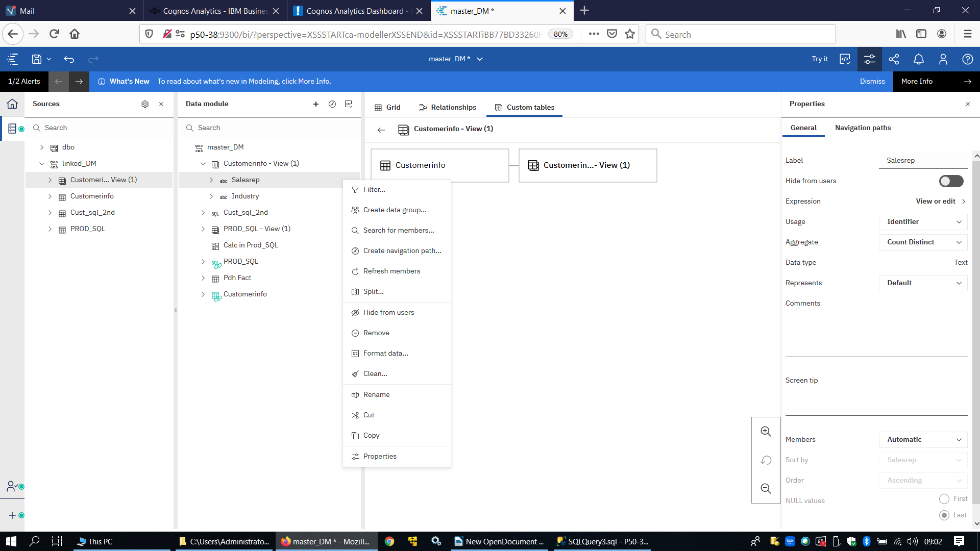Screen dimensions: 980x551
Task: Click the save icon in toolbar
Action: click(37, 59)
